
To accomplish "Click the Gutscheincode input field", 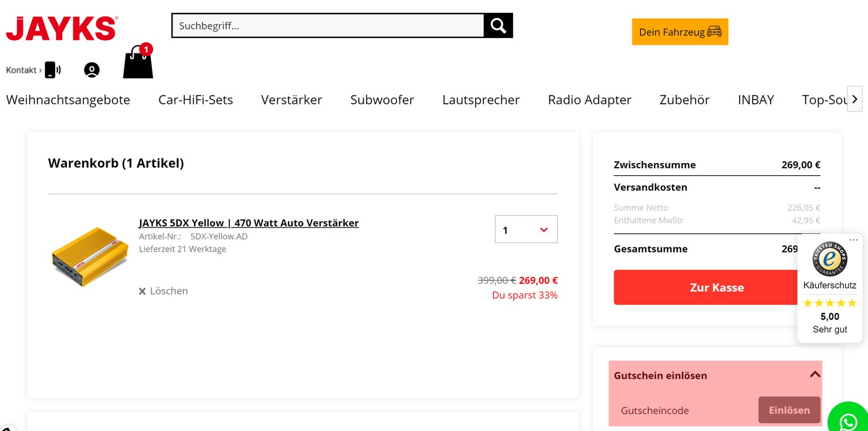I will pyautogui.click(x=686, y=410).
